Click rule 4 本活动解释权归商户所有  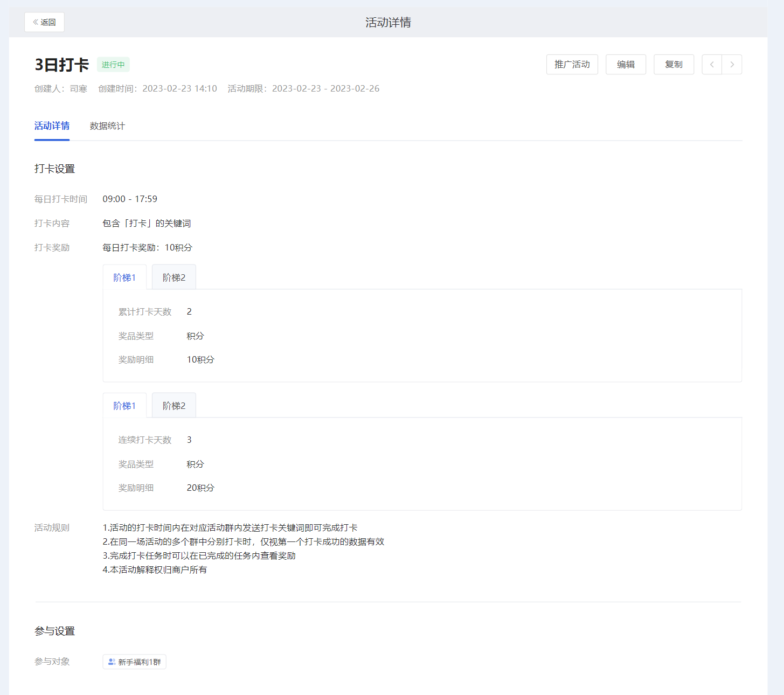pos(155,569)
